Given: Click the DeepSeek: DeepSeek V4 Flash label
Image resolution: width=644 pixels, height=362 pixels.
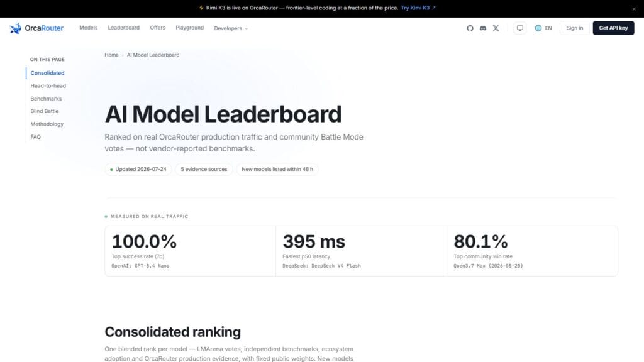Looking at the screenshot, I should (321, 266).
